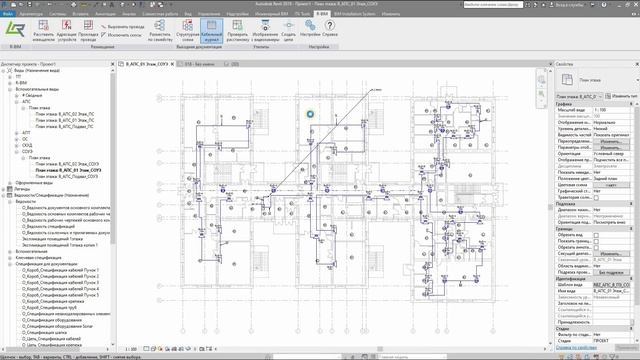Click the R-BIM logo icon in ribbon
The image size is (640, 360).
pos(16,30)
